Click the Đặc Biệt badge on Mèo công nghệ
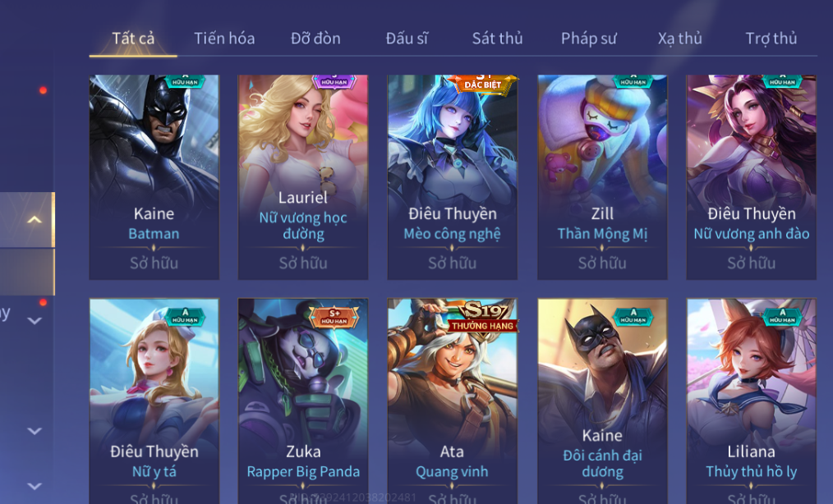833x504 pixels. pos(482,84)
